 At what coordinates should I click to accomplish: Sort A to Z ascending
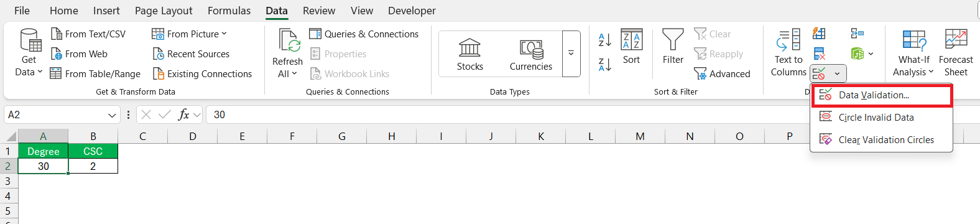tap(604, 40)
